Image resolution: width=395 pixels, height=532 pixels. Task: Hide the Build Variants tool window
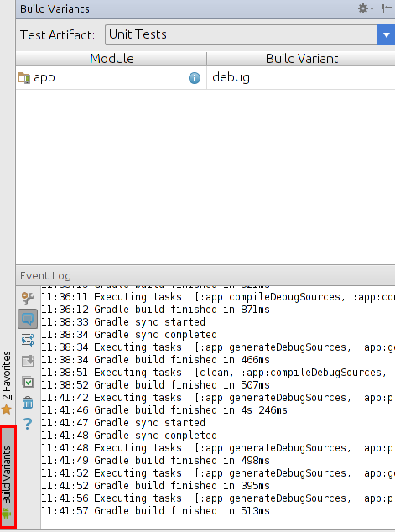click(x=386, y=8)
